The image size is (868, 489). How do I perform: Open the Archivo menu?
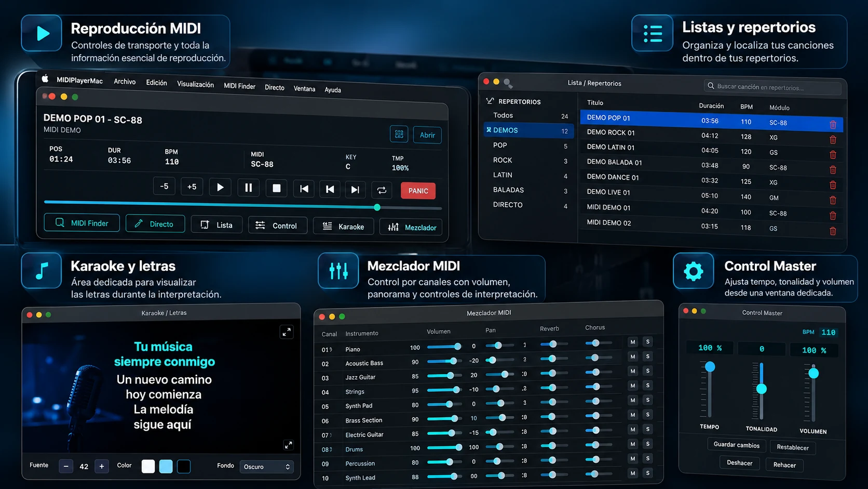coord(125,82)
